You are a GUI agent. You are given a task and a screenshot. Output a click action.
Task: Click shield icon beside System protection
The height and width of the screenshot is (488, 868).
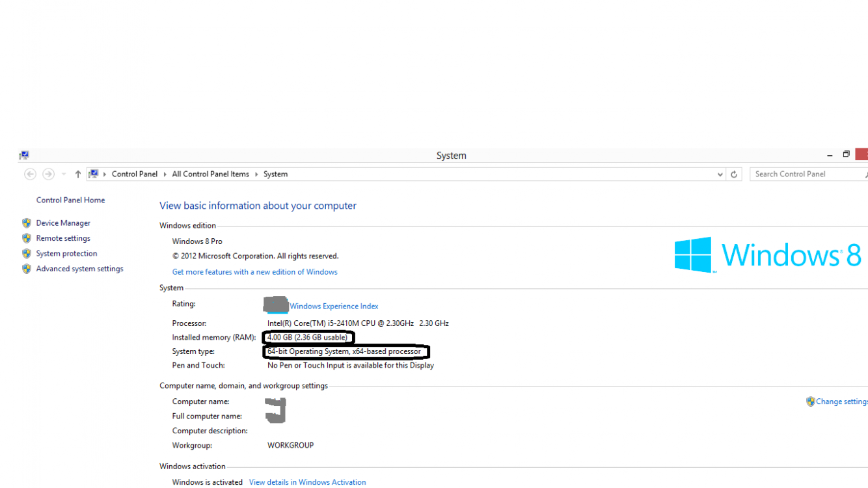27,254
